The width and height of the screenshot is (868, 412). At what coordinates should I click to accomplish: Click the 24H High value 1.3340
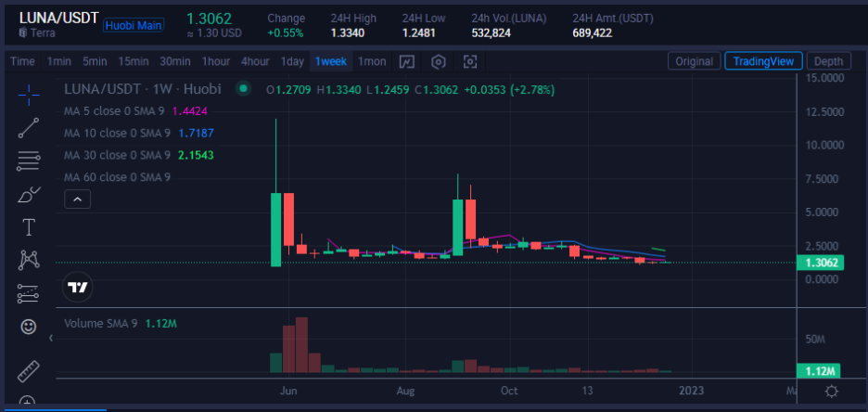(348, 33)
